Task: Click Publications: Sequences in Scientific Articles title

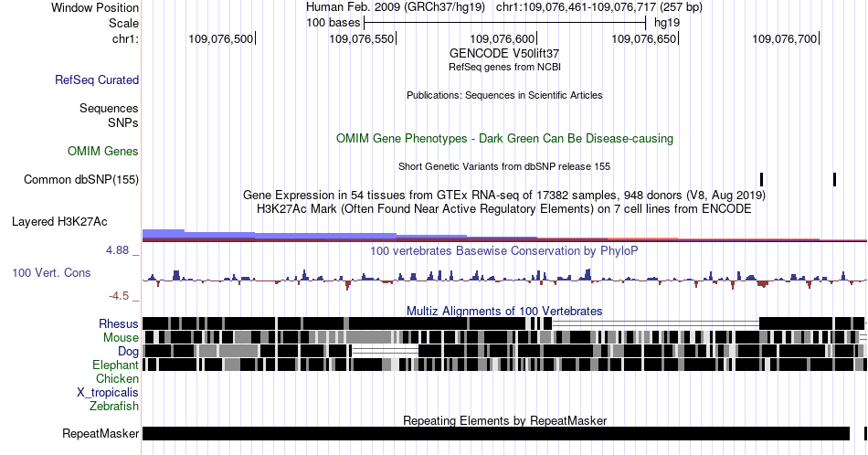Action: [x=504, y=95]
